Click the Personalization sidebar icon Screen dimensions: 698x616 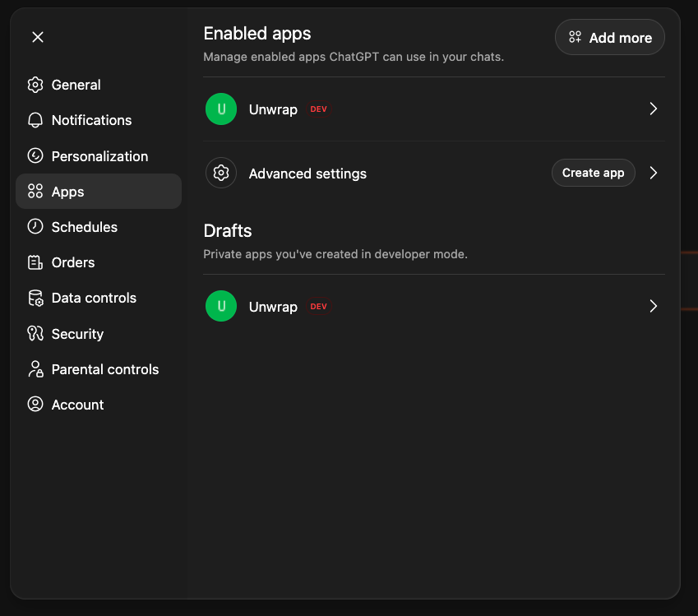click(x=35, y=156)
